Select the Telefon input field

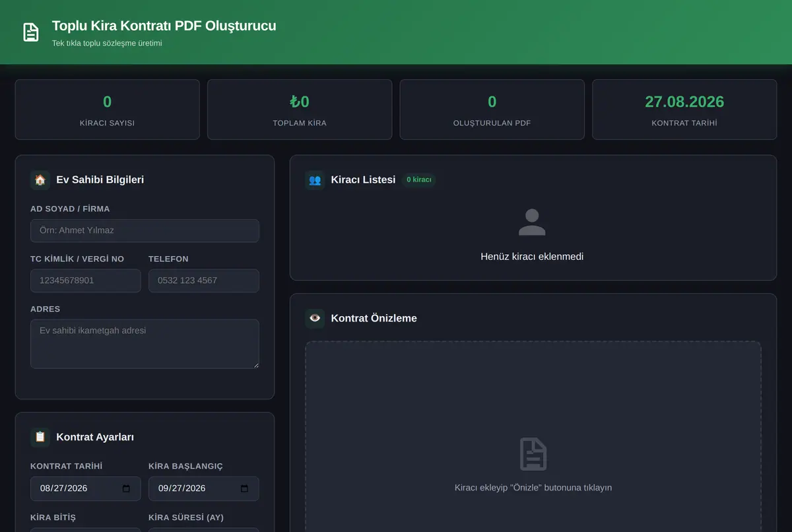point(204,281)
